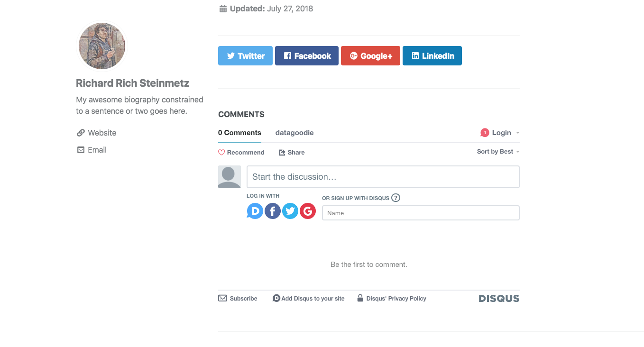Click the Name input field
The height and width of the screenshot is (347, 644).
click(421, 213)
